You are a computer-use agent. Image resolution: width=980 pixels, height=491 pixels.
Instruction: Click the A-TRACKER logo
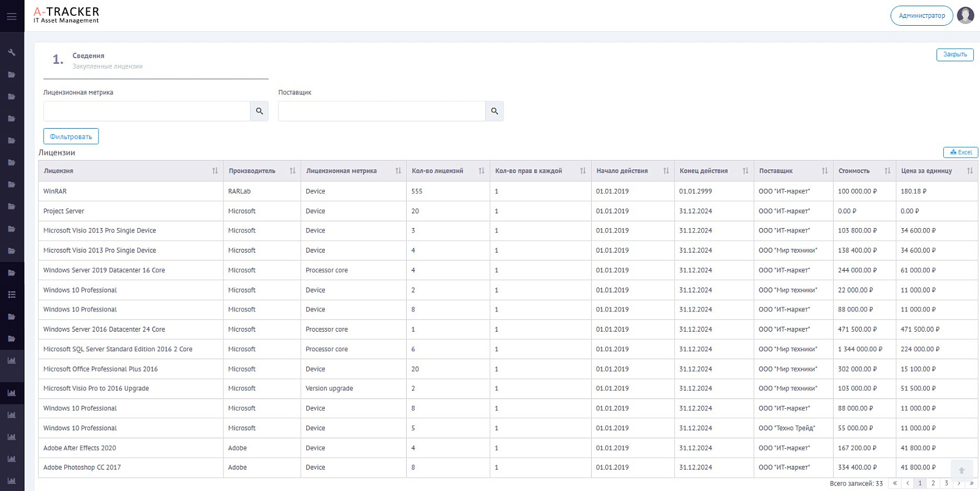pos(66,15)
